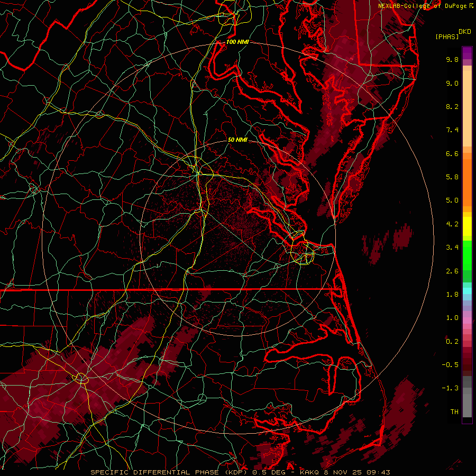The image size is (476, 476).
Task: Click the KAKQ station ID in caption
Action: [x=309, y=472]
